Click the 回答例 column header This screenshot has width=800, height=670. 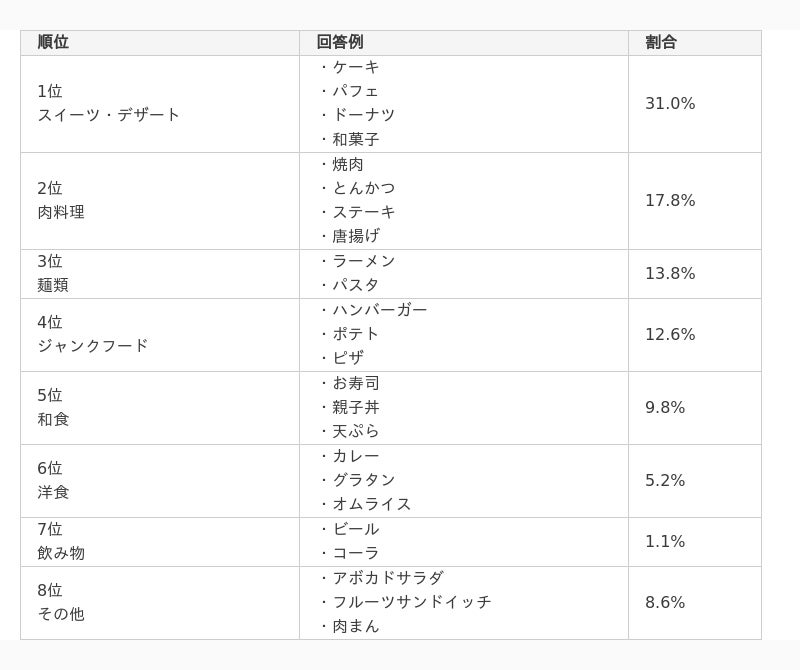(340, 42)
